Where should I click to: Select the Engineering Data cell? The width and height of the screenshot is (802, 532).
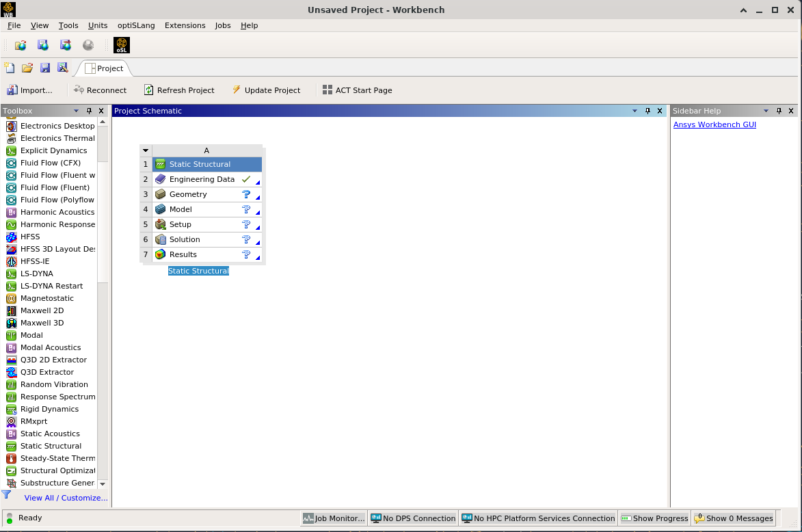click(x=202, y=179)
